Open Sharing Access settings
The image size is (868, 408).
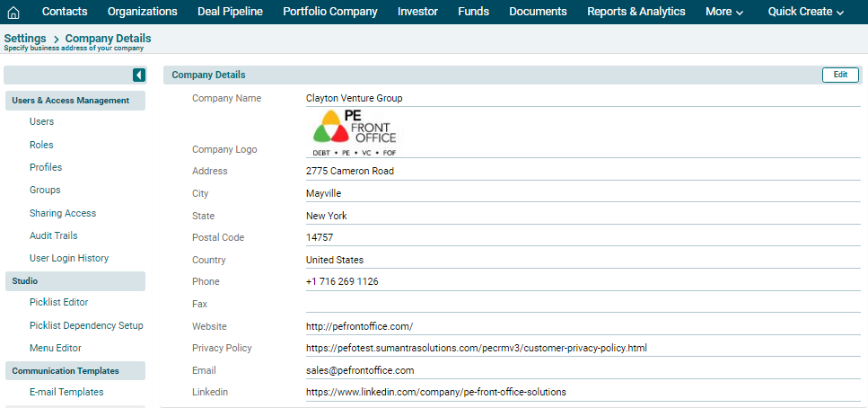[62, 213]
